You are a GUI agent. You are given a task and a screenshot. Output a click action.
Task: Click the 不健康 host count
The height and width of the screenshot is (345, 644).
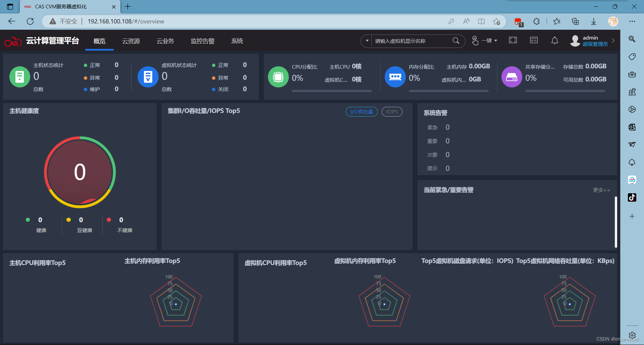pyautogui.click(x=121, y=220)
